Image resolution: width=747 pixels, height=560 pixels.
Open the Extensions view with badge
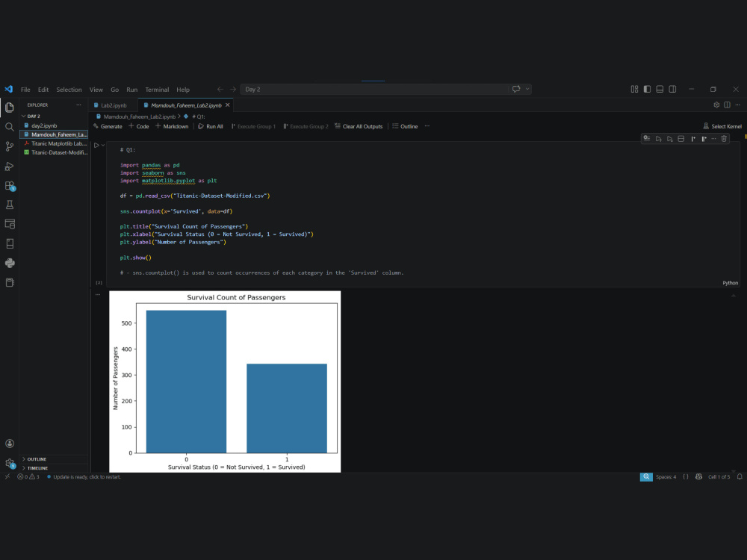(10, 186)
